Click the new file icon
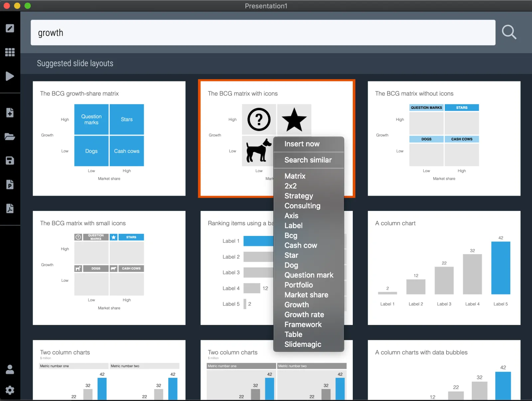532x401 pixels. click(x=10, y=113)
